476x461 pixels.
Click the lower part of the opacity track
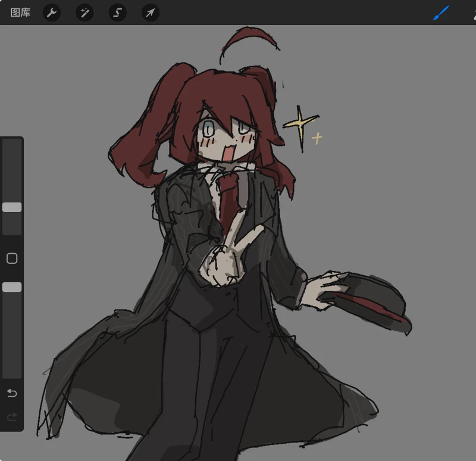12,350
